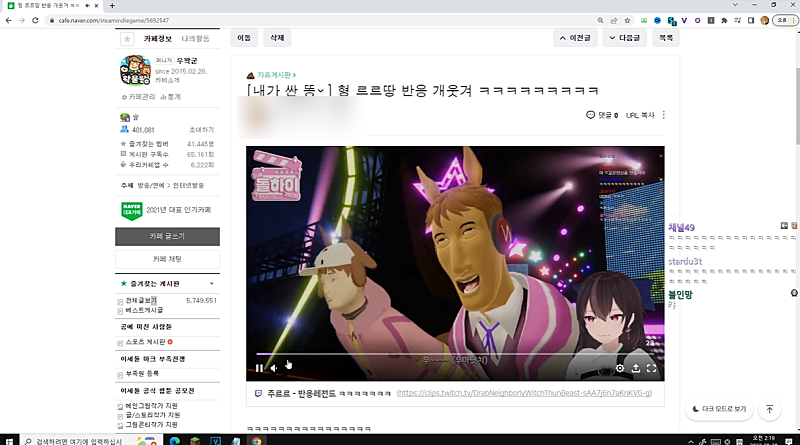800x445 pixels.
Task: Go back in the browser
Action: tap(9, 20)
